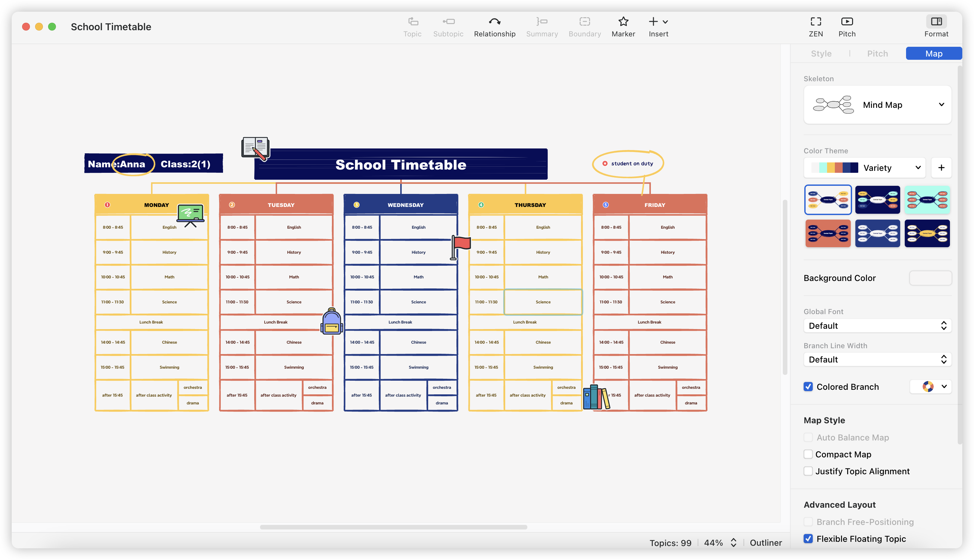Click the Relationship toolbar icon

click(494, 21)
